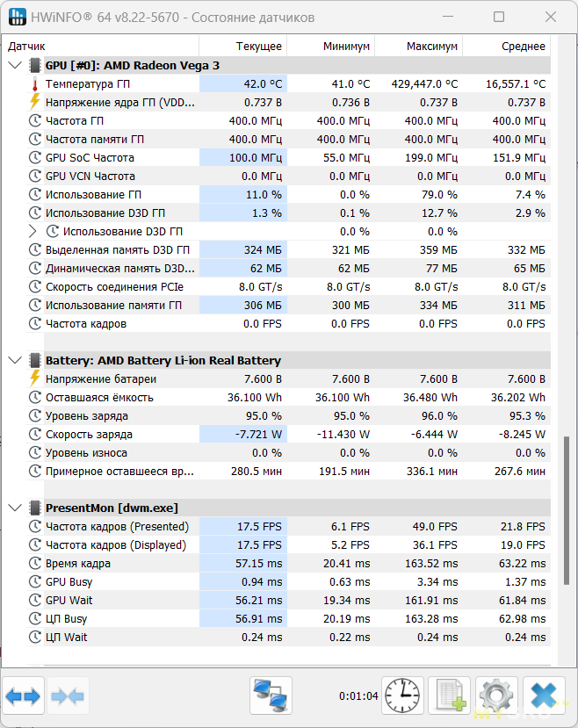Image resolution: width=578 pixels, height=728 pixels.
Task: Select the Температура ГП row label
Action: (88, 84)
